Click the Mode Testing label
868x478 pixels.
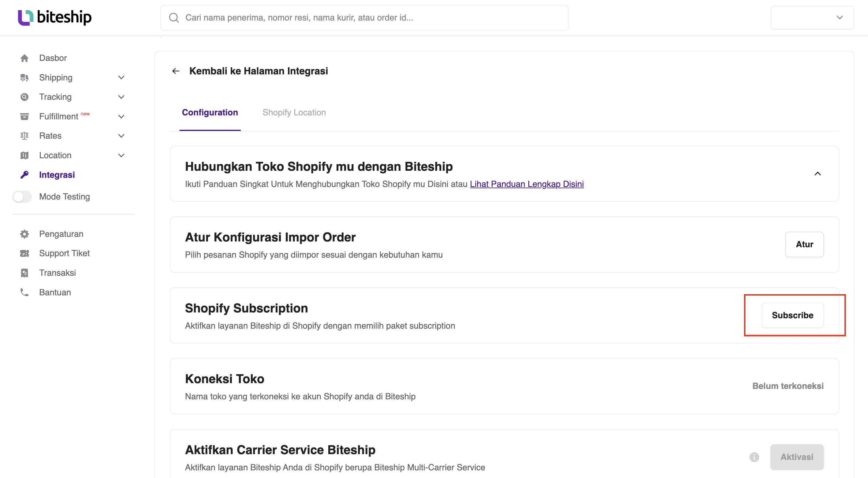[64, 196]
